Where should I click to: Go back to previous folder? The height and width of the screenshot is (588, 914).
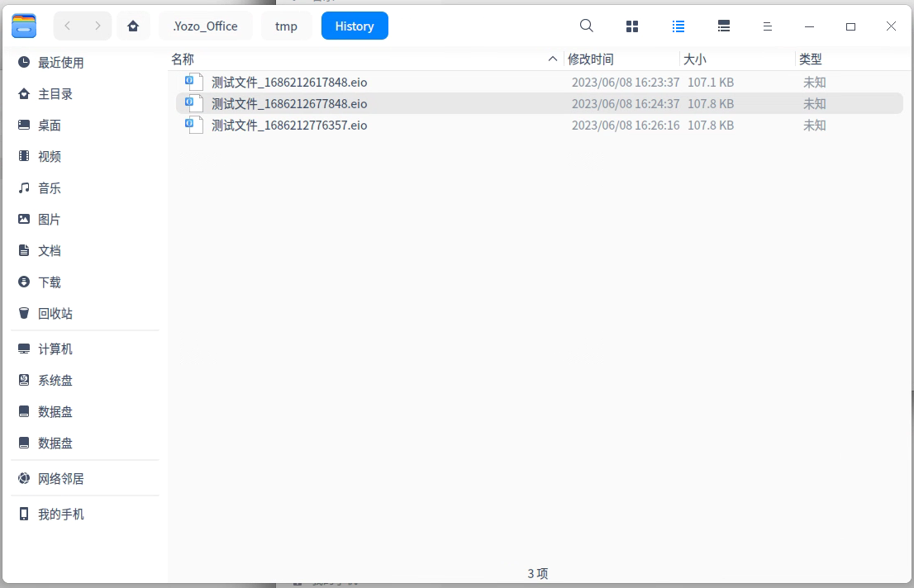[68, 26]
